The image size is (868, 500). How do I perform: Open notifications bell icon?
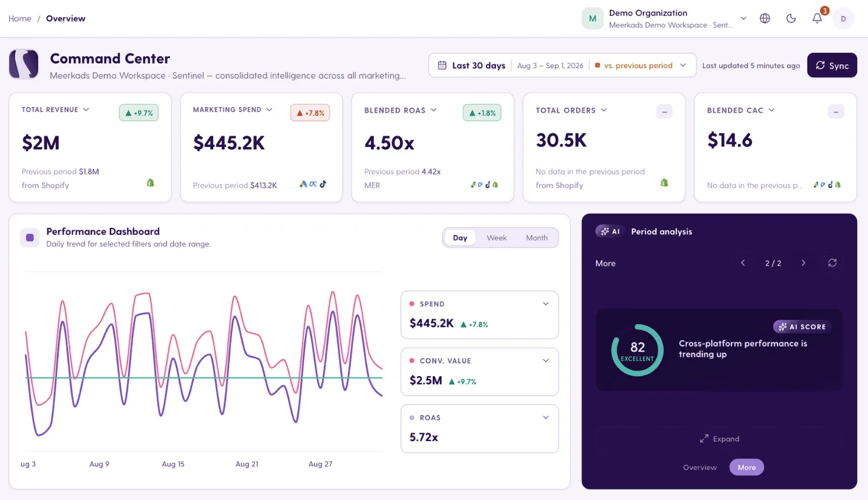(817, 19)
